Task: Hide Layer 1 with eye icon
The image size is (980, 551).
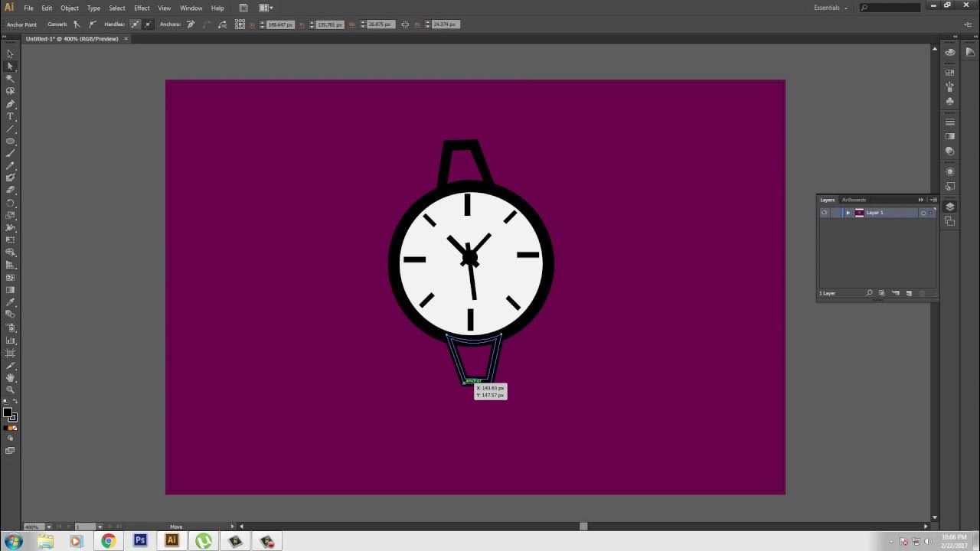Action: (825, 213)
